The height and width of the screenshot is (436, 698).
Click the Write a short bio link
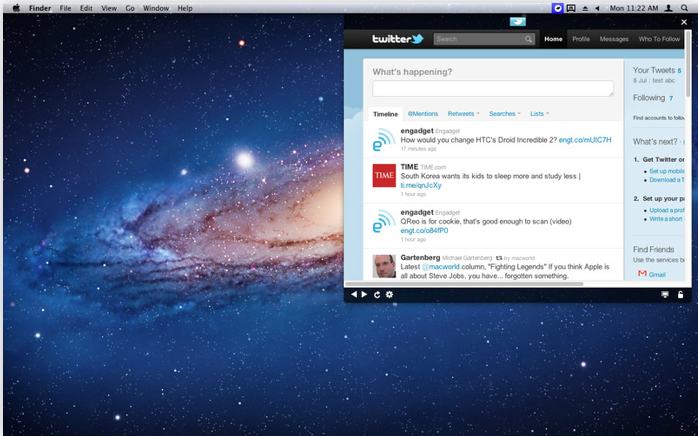pos(666,219)
